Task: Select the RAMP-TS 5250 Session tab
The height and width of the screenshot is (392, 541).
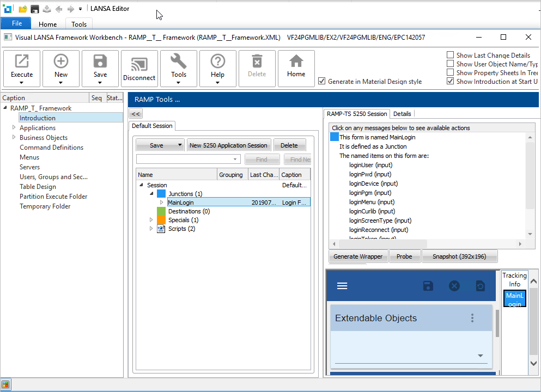Action: tap(357, 114)
